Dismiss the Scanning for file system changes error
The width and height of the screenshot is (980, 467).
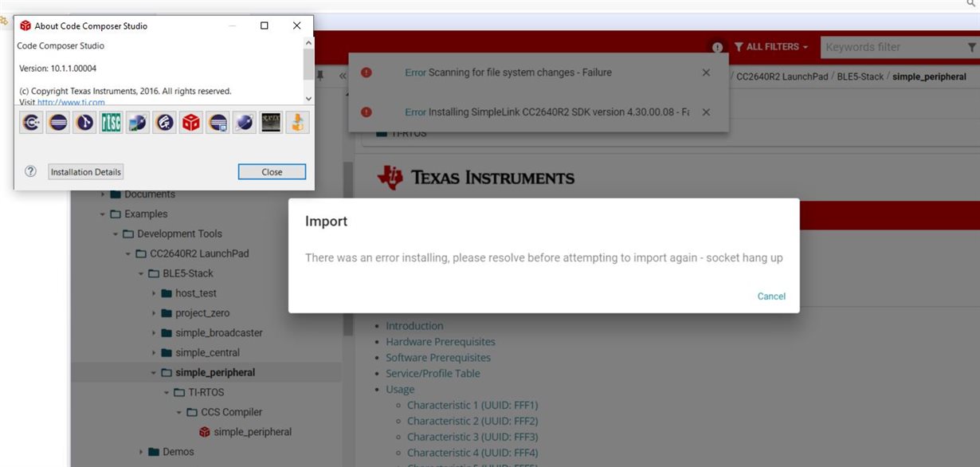point(706,73)
